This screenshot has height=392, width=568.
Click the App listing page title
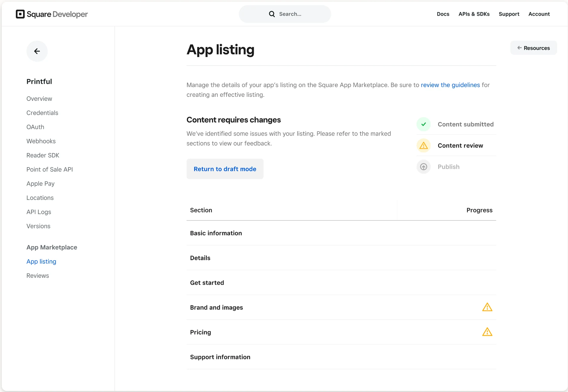coord(220,50)
